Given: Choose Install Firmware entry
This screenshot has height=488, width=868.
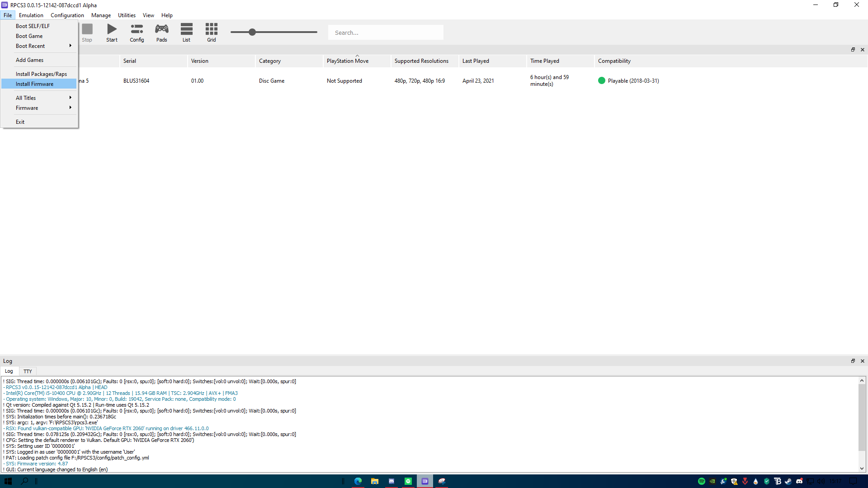Looking at the screenshot, I should (x=39, y=84).
